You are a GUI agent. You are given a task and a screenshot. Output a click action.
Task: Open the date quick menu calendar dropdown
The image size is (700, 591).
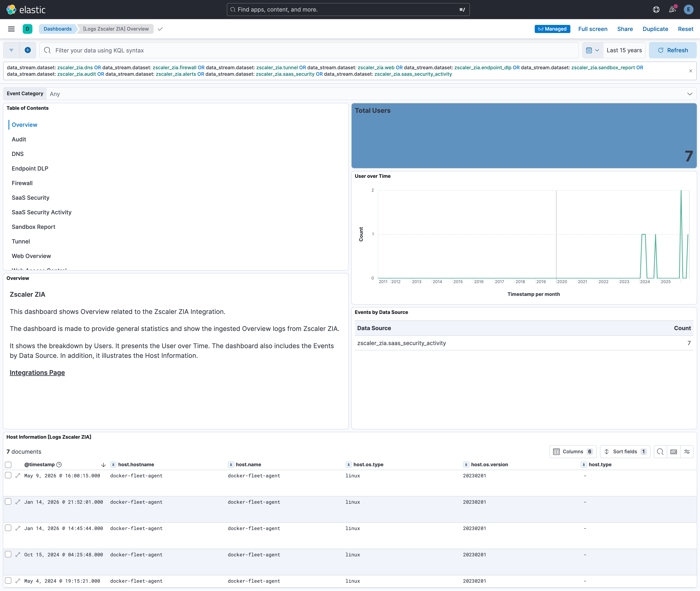tap(592, 50)
